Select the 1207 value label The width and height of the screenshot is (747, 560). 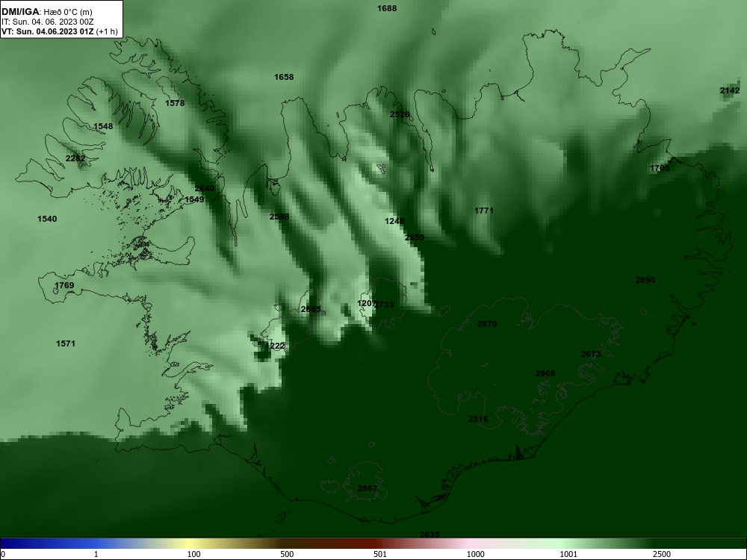(x=366, y=303)
